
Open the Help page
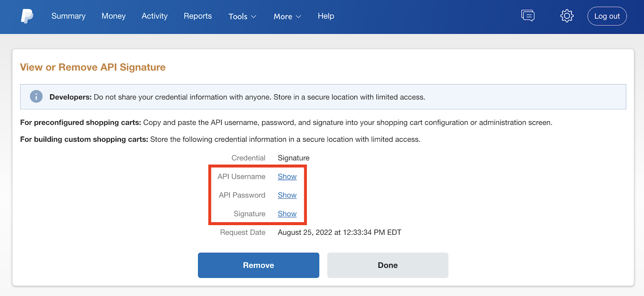tap(326, 16)
